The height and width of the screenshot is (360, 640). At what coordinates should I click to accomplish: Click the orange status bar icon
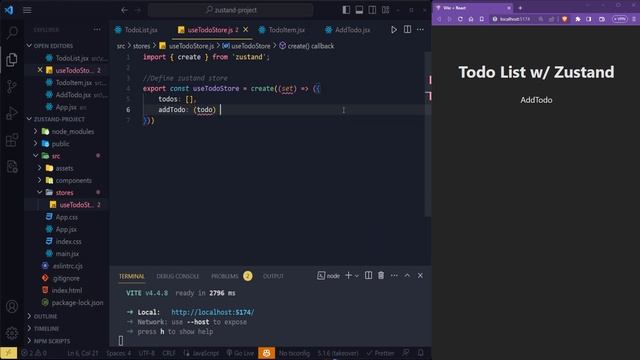[x=266, y=353]
